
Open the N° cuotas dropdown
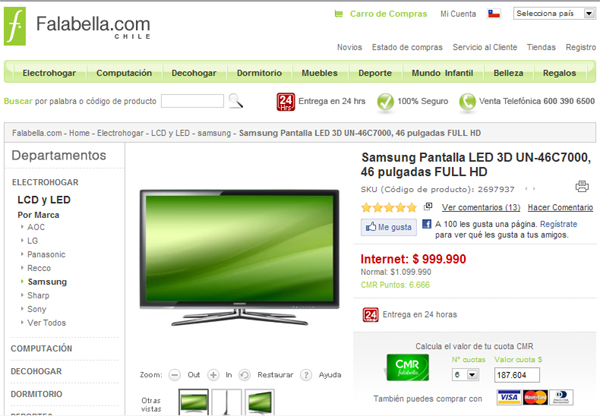[x=465, y=375]
